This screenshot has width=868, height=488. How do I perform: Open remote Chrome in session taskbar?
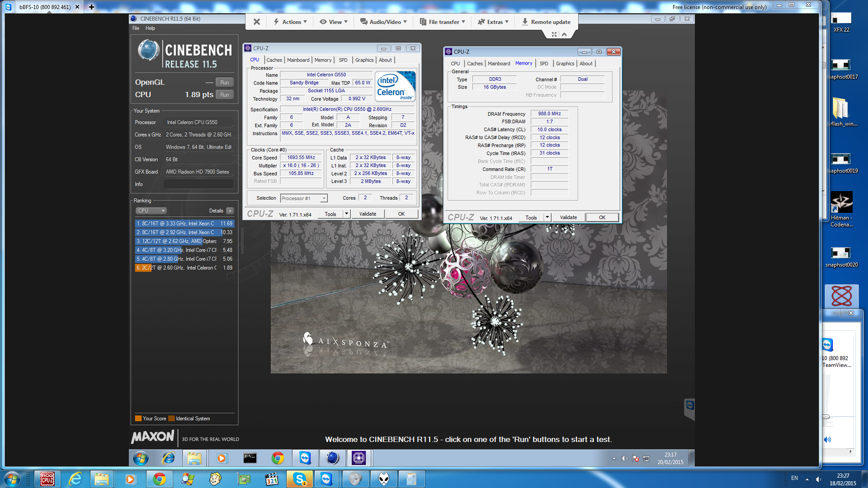(x=278, y=458)
